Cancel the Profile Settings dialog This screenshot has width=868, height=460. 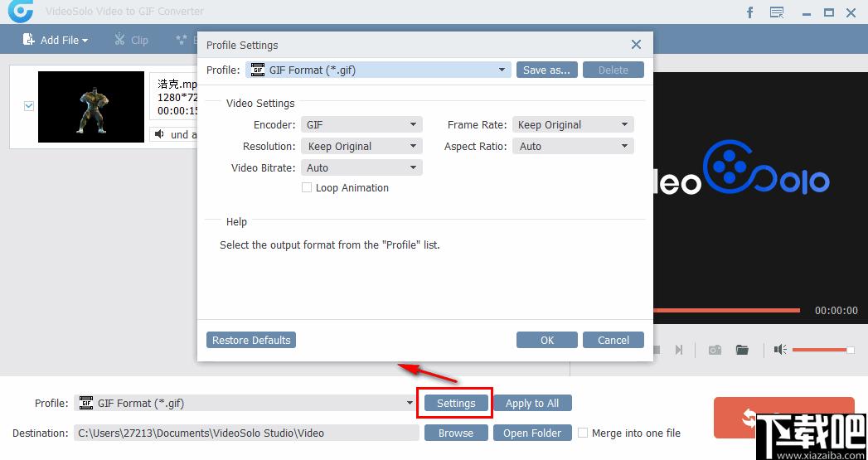coord(613,340)
